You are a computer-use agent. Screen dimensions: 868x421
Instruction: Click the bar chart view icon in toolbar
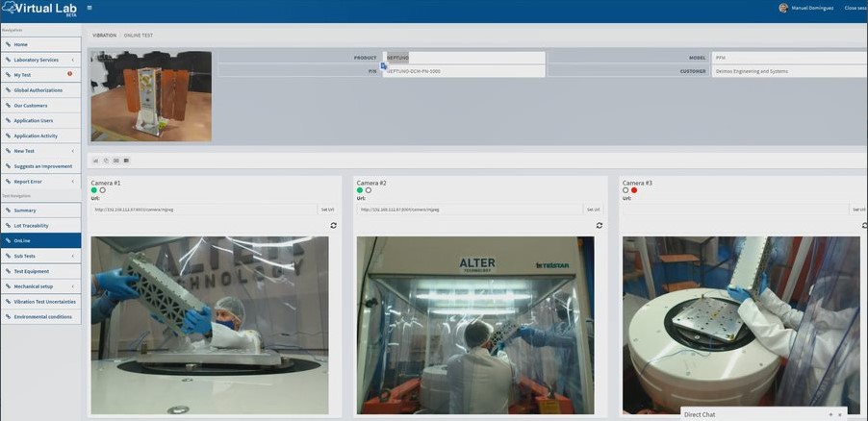[96, 161]
